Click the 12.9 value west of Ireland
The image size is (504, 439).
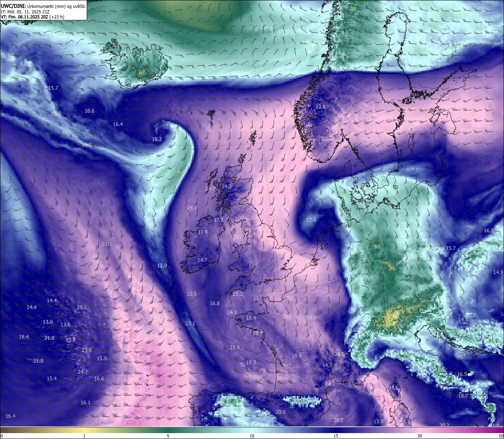point(162,265)
